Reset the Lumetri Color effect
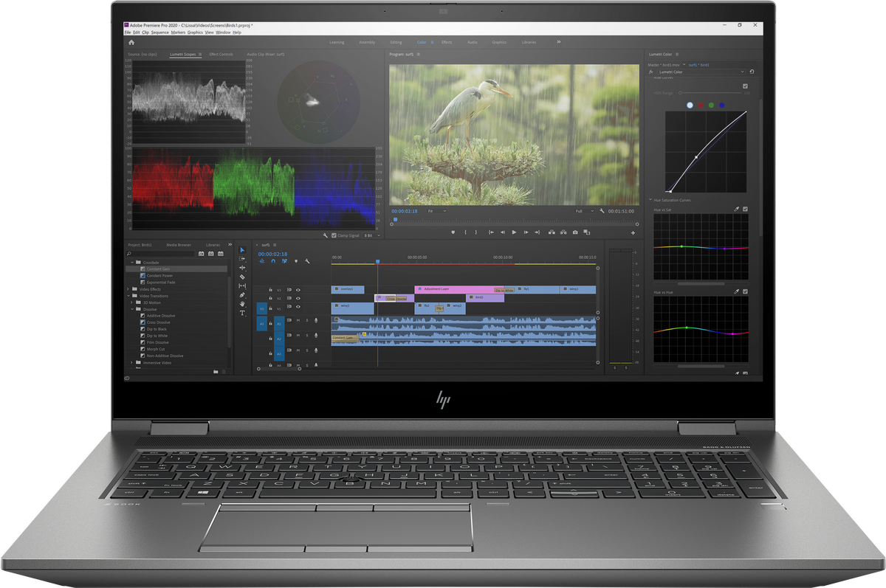The width and height of the screenshot is (886, 588). point(752,72)
